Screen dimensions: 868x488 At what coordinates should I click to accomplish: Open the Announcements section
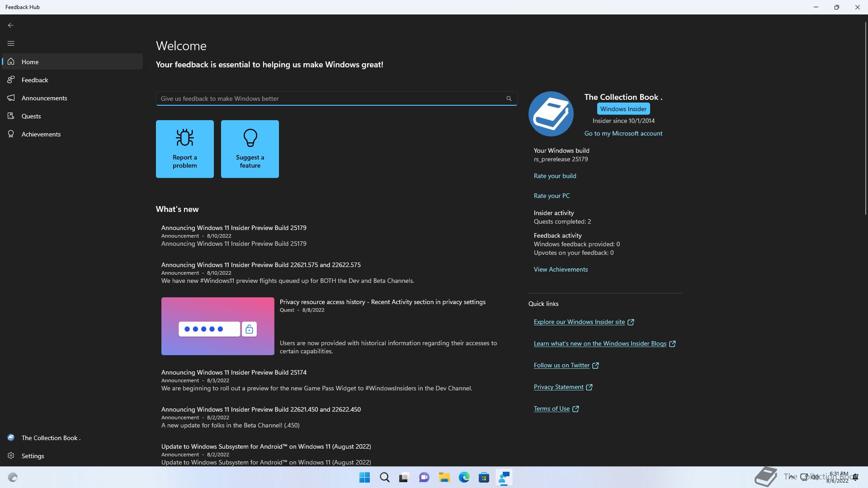[72, 98]
